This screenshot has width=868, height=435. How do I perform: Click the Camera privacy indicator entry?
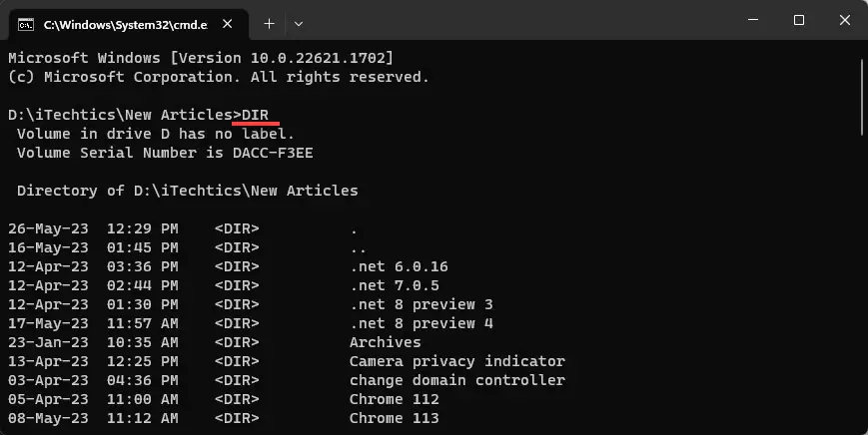pos(457,361)
